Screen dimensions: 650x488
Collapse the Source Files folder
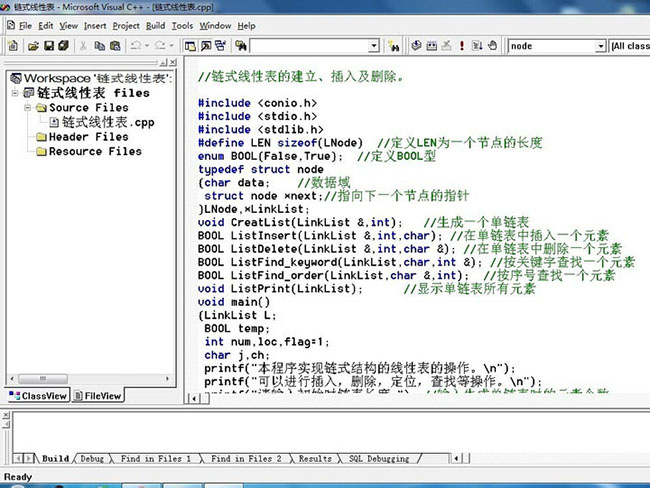click(27, 108)
